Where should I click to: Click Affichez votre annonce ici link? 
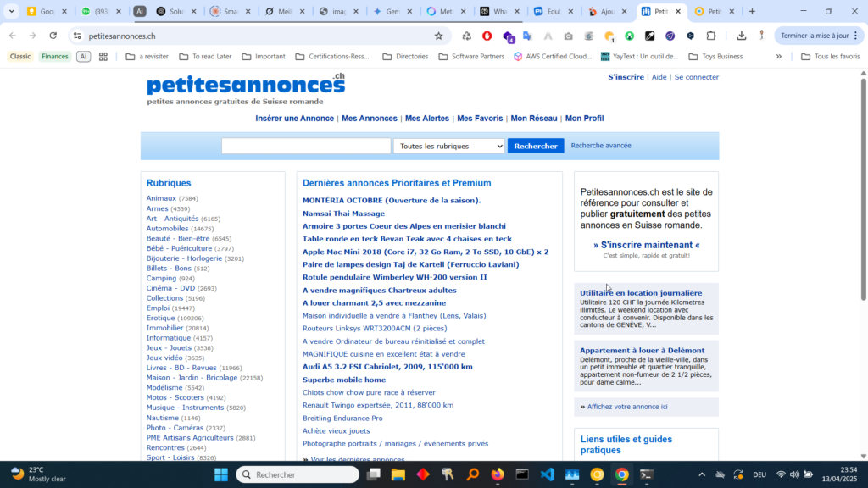pos(627,407)
